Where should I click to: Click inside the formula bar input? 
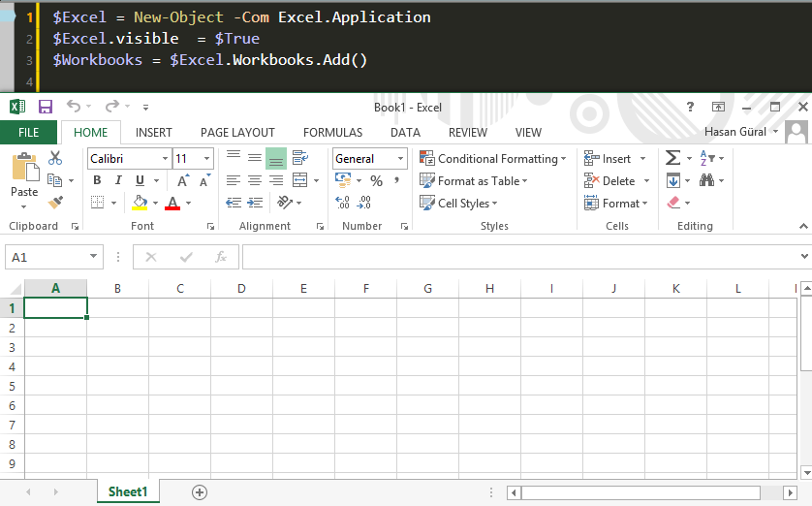(x=520, y=257)
